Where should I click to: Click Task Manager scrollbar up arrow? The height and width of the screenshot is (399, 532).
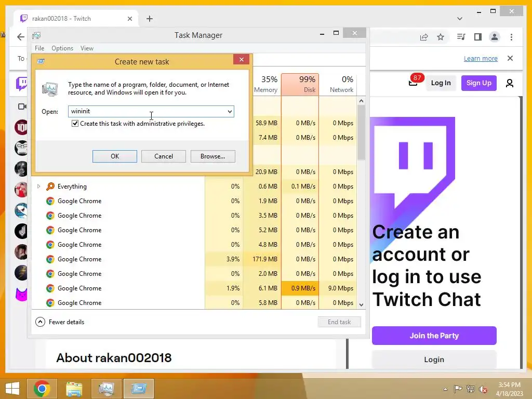(x=362, y=101)
